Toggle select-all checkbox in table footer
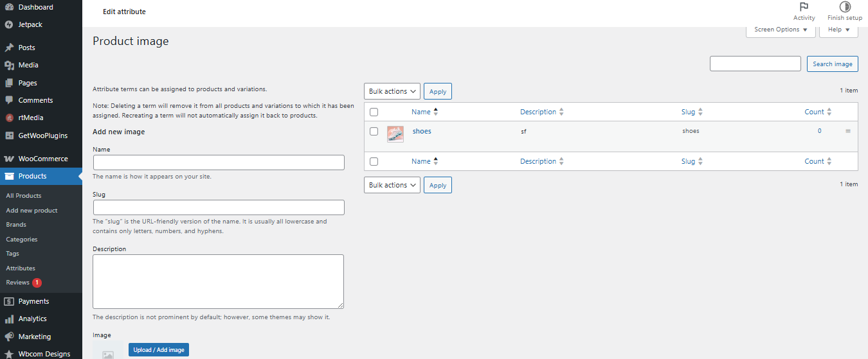Viewport: 868px width, 359px height. pos(374,161)
